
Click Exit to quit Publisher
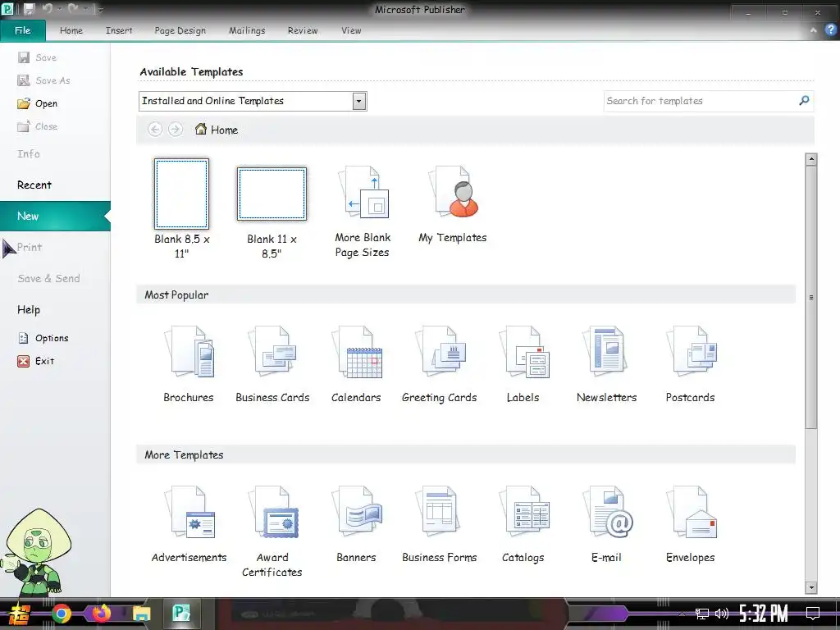pyautogui.click(x=36, y=361)
